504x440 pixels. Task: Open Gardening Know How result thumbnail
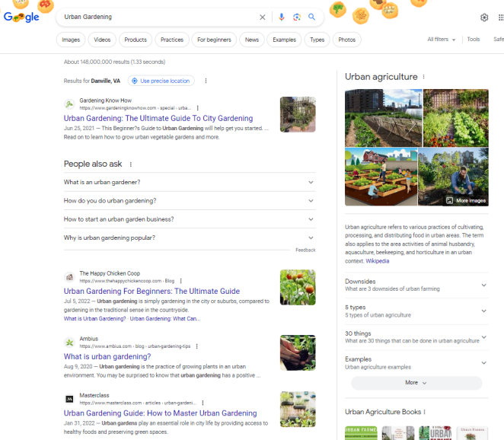point(298,114)
